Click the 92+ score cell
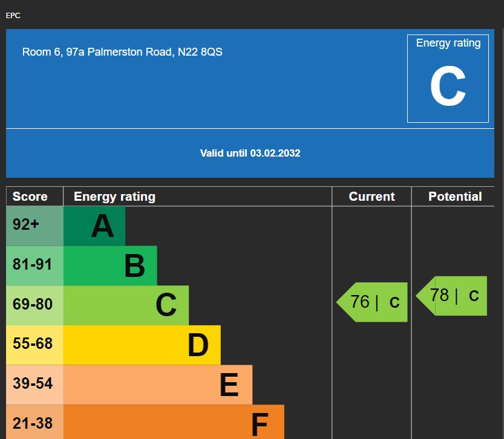Screen dimensions: 504x439 pyautogui.click(x=26, y=224)
